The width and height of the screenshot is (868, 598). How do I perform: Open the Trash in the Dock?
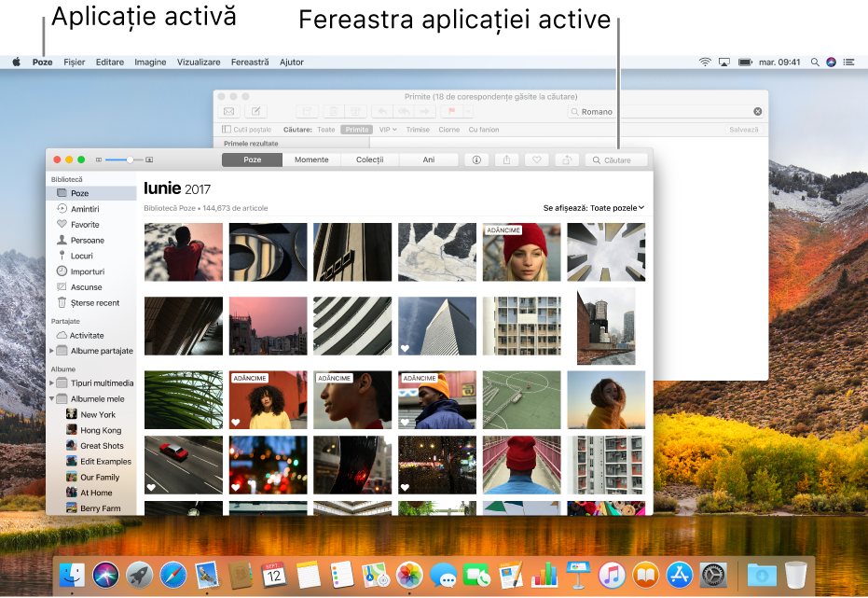(796, 575)
